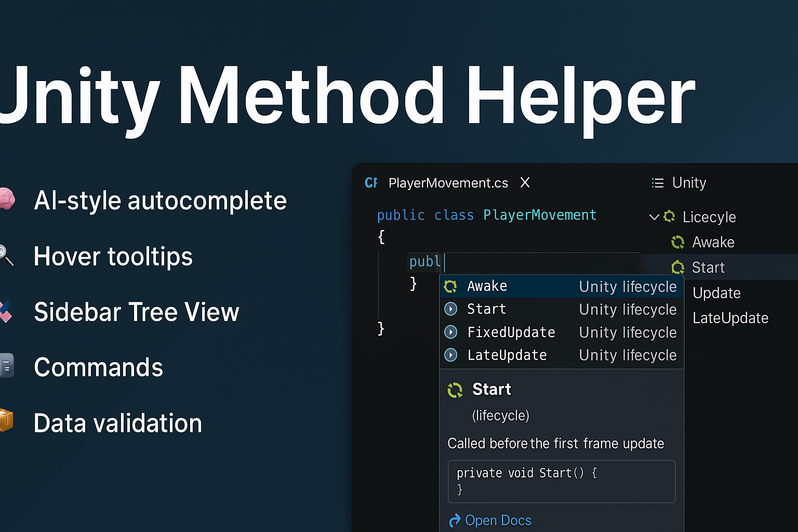Click the Awake suggestion icon
This screenshot has width=798, height=532.
tap(450, 286)
